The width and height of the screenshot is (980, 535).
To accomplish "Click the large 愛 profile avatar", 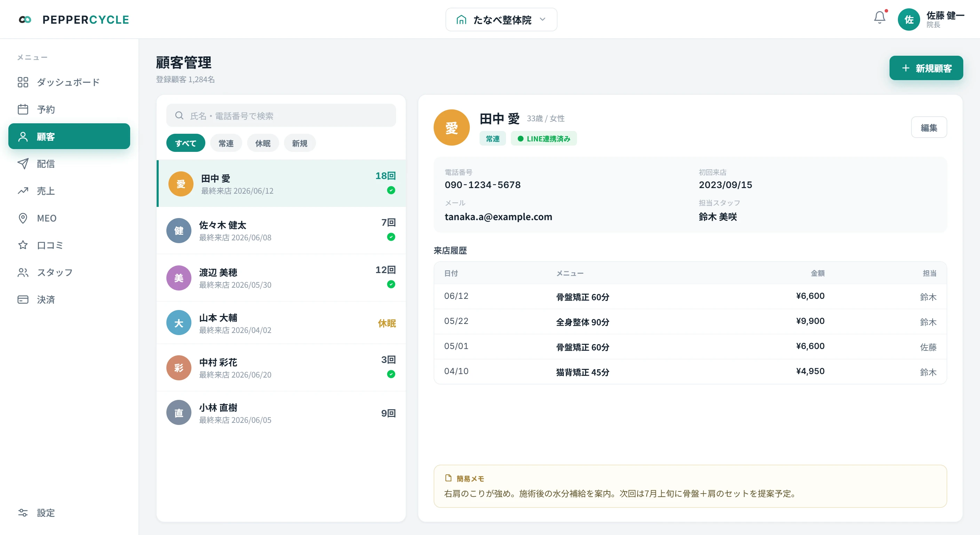I will [x=451, y=127].
